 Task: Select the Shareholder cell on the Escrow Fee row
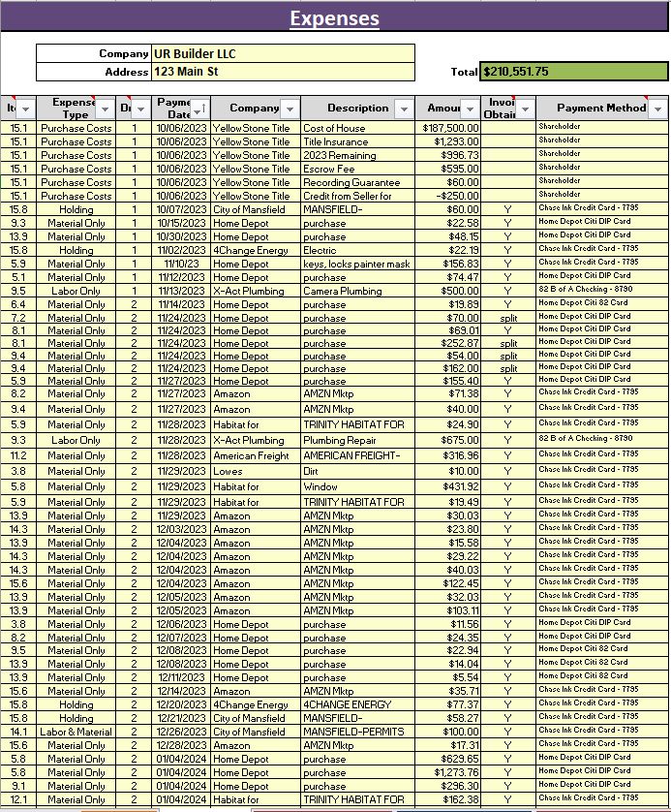point(602,169)
